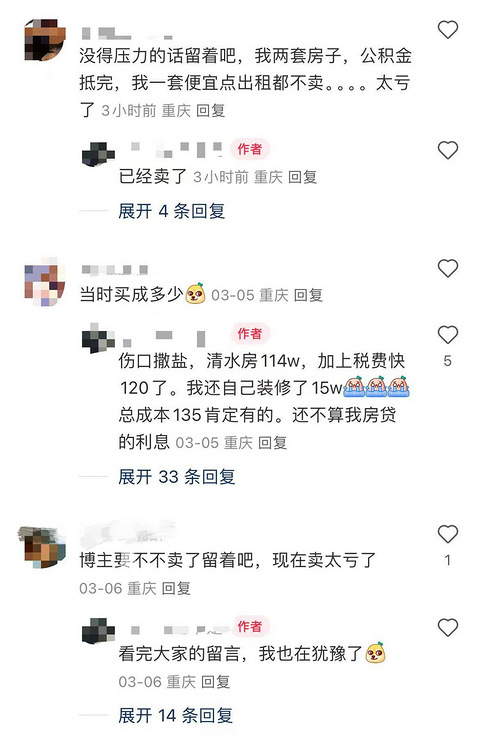Open author avatar beside 已经卖了 reply

[x=98, y=154]
